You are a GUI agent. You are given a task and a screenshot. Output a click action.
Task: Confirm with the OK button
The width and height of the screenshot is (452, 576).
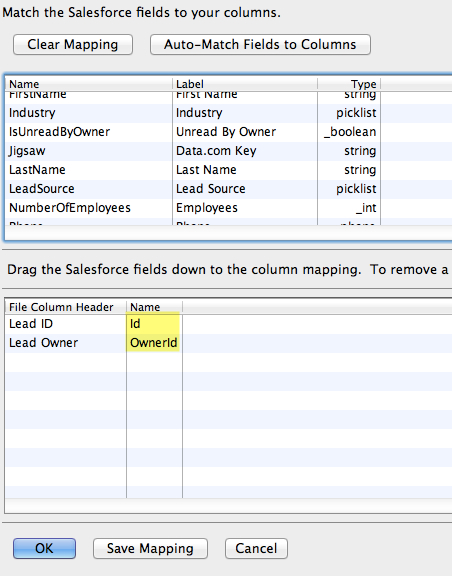(44, 548)
